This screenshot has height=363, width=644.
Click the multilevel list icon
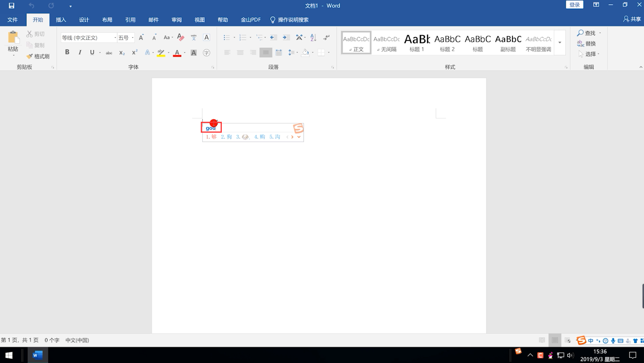point(259,37)
